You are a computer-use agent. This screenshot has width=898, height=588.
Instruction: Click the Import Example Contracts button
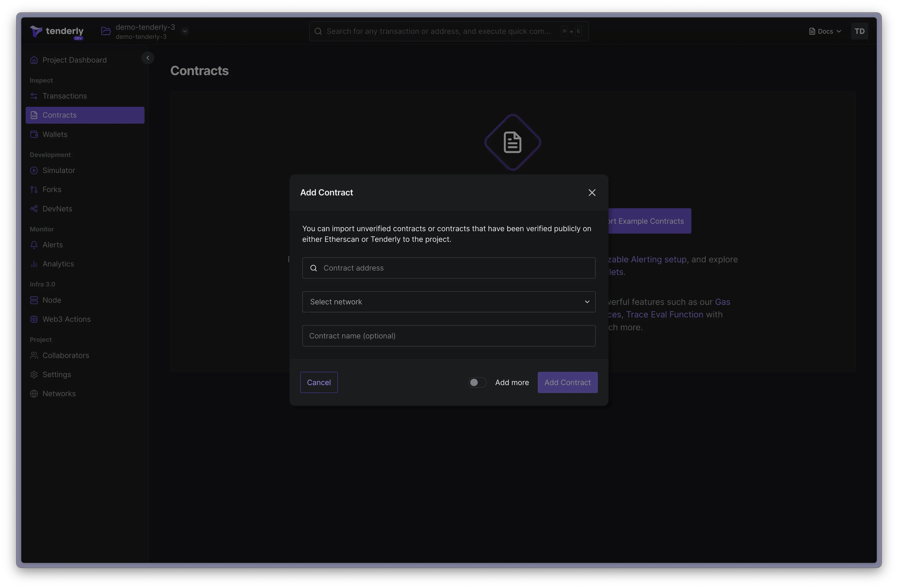click(x=649, y=221)
